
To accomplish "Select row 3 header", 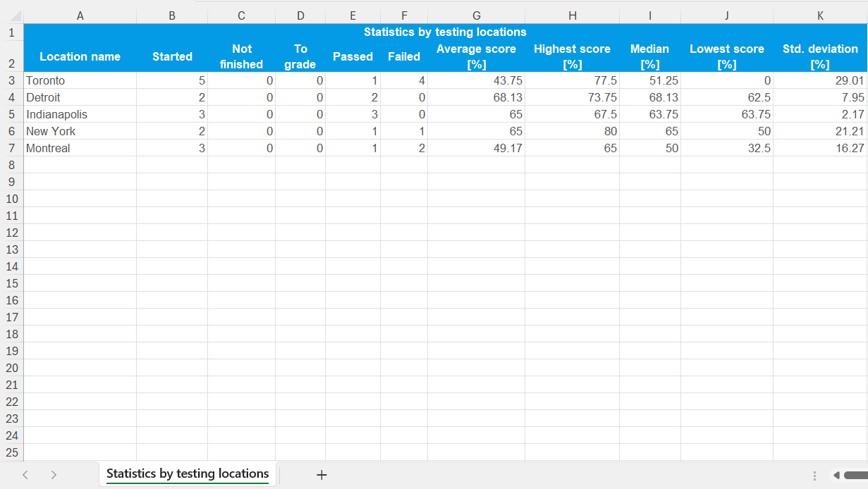I will (11, 80).
